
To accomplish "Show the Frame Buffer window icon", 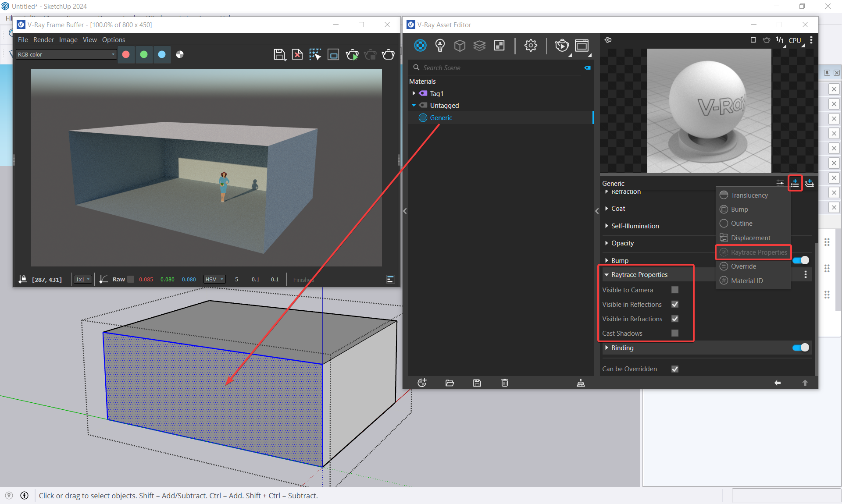I will 582,45.
